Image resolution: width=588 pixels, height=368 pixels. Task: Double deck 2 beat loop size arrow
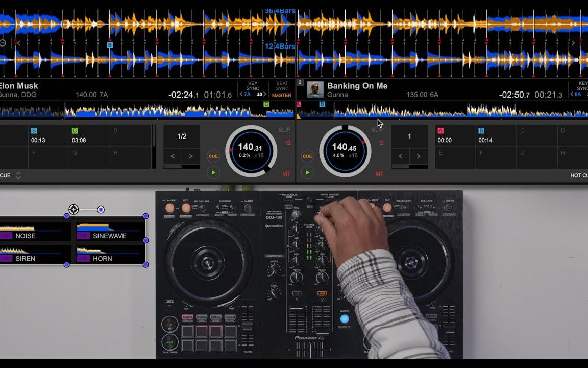coord(419,156)
